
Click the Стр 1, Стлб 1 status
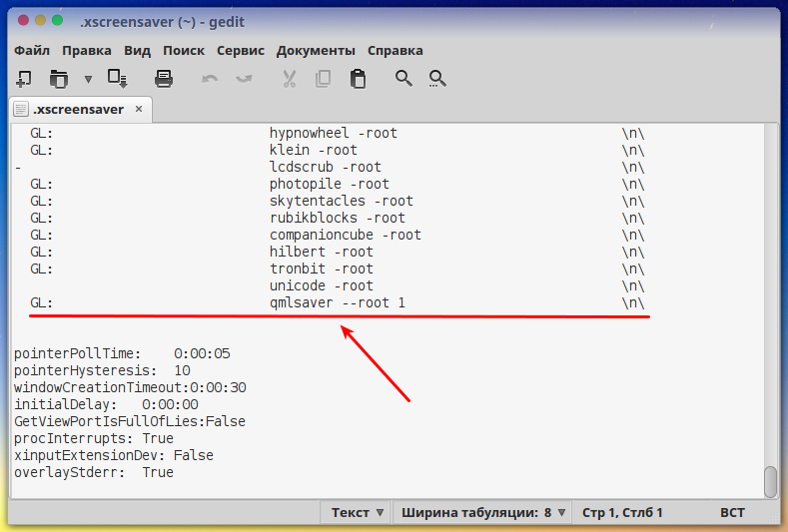point(622,512)
